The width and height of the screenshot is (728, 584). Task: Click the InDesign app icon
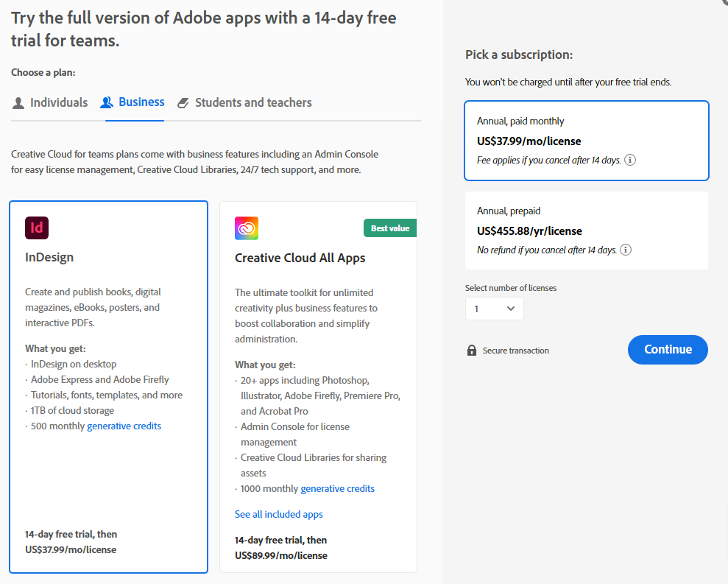[x=37, y=228]
